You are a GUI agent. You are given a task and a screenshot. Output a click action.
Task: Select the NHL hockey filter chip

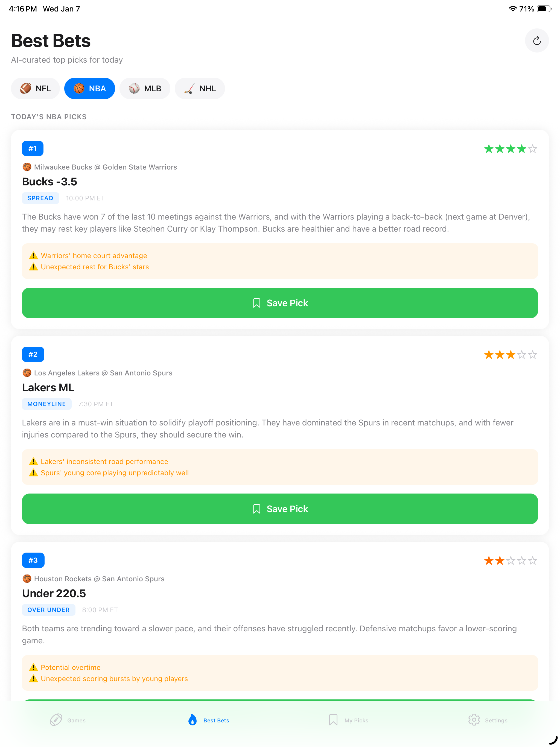pos(200,89)
